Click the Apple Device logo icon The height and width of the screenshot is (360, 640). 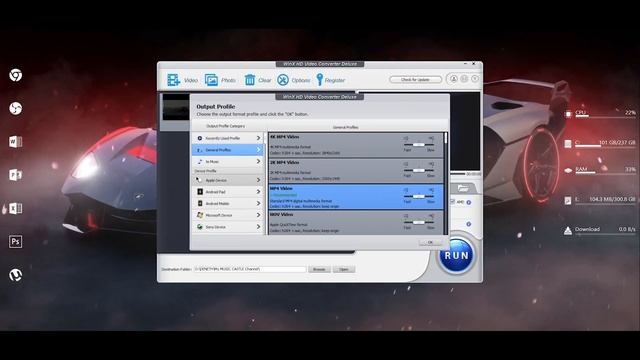[x=199, y=180]
